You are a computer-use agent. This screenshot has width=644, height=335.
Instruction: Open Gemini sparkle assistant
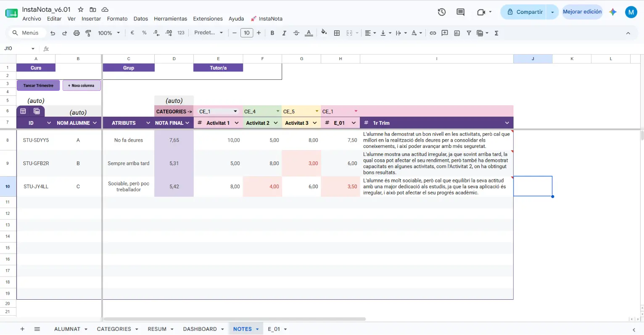click(613, 12)
